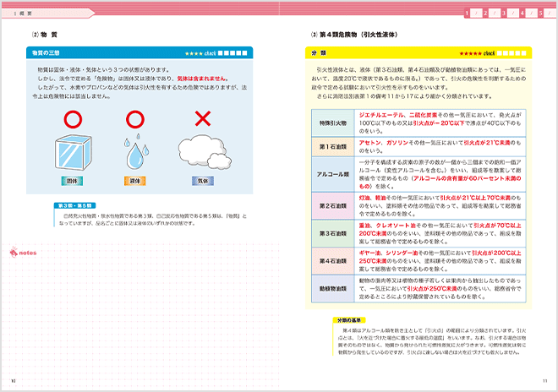Click the notes label text
Viewport: 558px width, 392px height.
point(28,253)
